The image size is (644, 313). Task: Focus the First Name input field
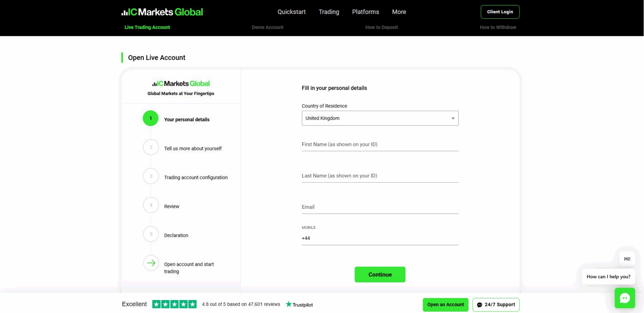click(x=380, y=144)
